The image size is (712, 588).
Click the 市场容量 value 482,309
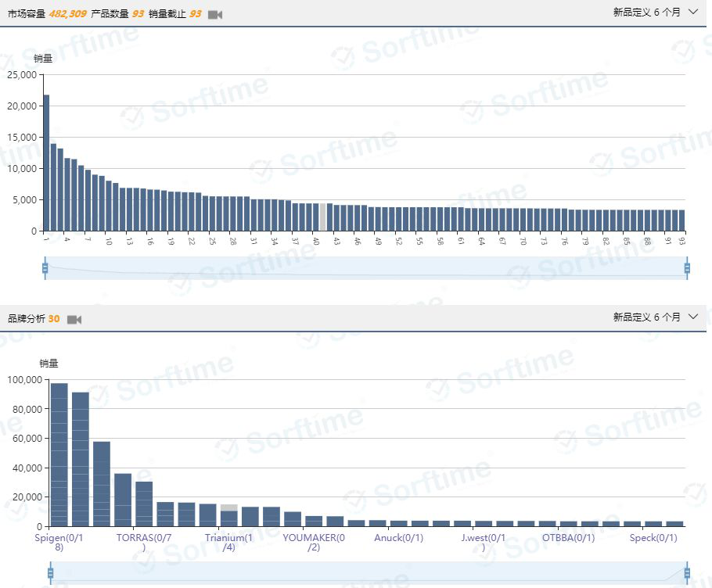coord(67,14)
